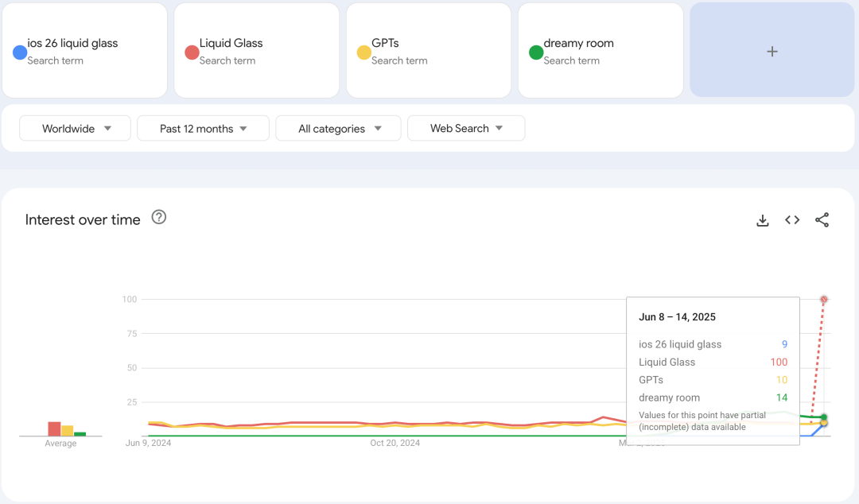Click the embed code icon
The width and height of the screenshot is (859, 504).
(x=792, y=220)
